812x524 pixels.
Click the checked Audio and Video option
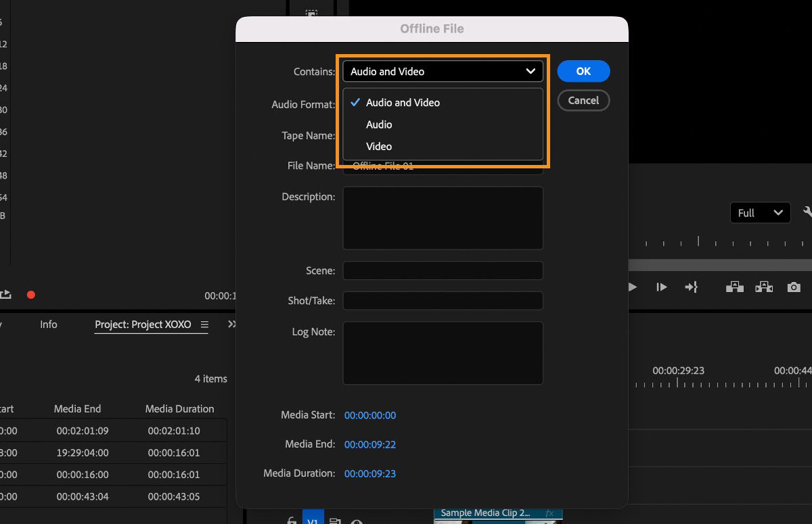(x=403, y=102)
